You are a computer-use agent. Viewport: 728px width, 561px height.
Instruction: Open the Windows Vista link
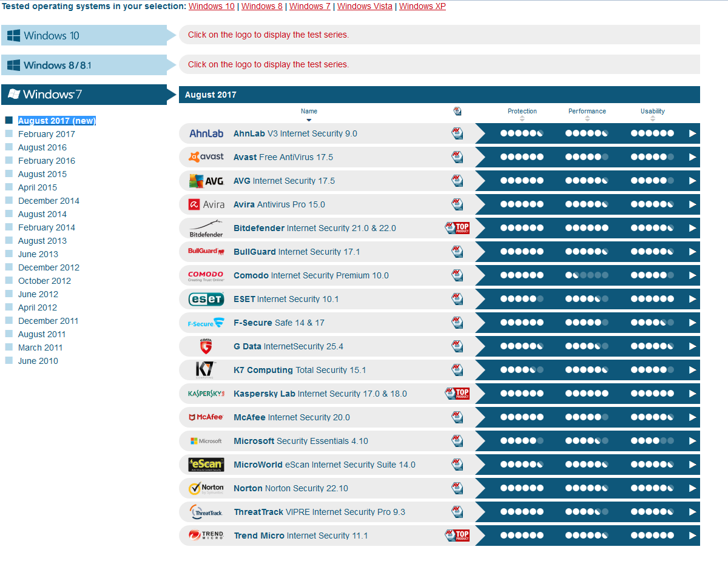tap(365, 6)
